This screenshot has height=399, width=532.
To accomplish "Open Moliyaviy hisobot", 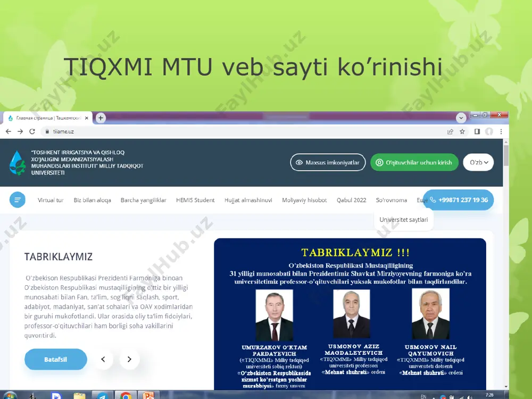I will tap(304, 200).
